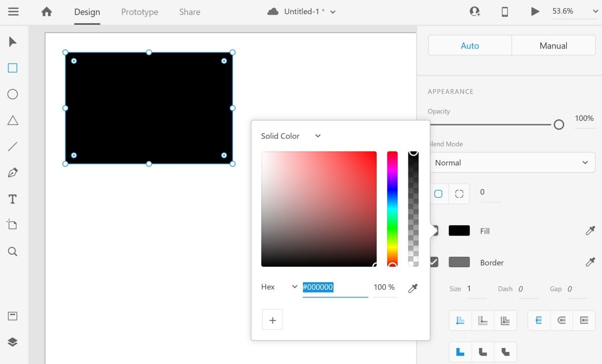Click the color alpha 100 % field
This screenshot has height=364, width=602.
(385, 287)
